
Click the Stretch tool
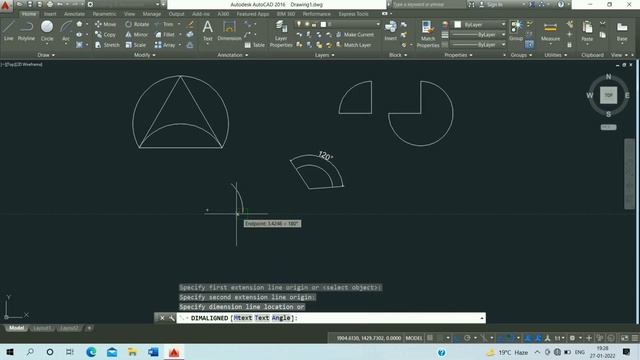click(x=107, y=45)
